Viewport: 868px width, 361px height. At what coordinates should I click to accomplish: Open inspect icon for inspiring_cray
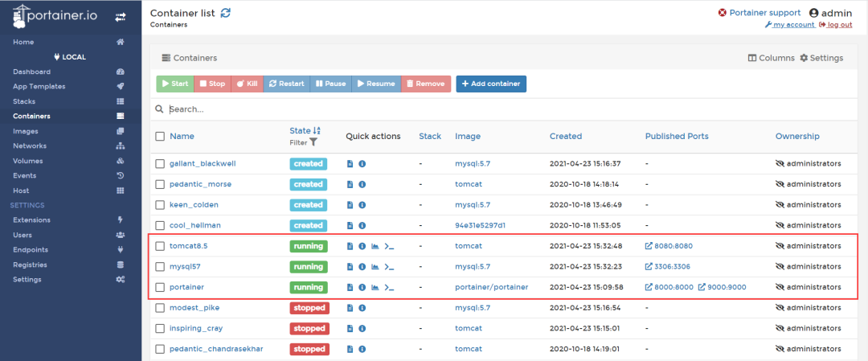pyautogui.click(x=362, y=328)
